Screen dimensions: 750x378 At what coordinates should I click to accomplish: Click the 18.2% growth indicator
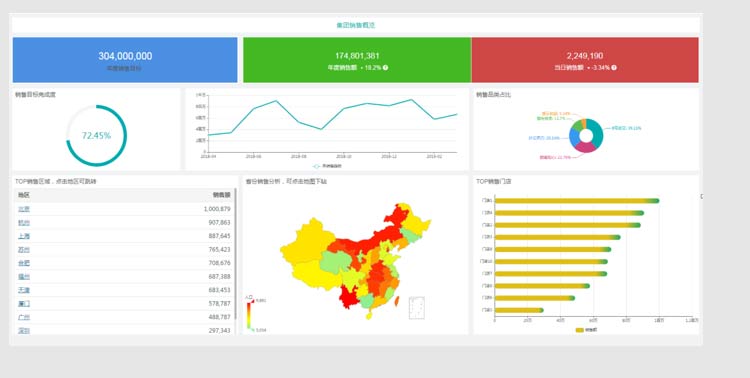click(x=370, y=68)
